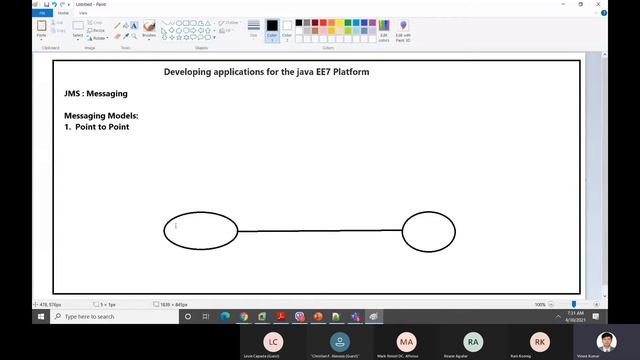The image size is (640, 360).
Task: Pick the red color swatch
Action: click(x=323, y=23)
